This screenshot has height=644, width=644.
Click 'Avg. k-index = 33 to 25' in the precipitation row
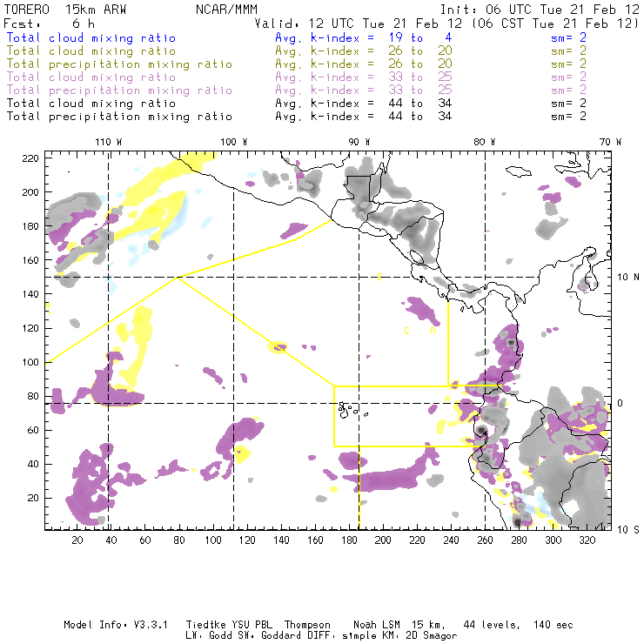[x=364, y=91]
